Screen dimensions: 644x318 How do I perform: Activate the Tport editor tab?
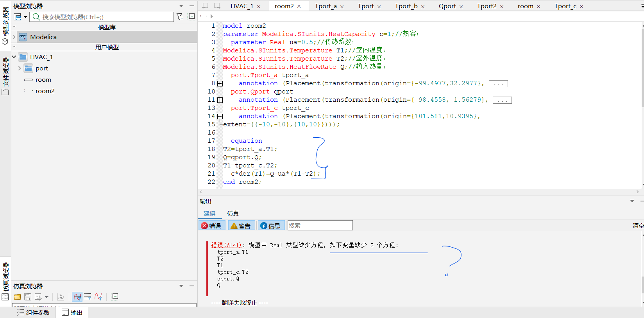(366, 6)
